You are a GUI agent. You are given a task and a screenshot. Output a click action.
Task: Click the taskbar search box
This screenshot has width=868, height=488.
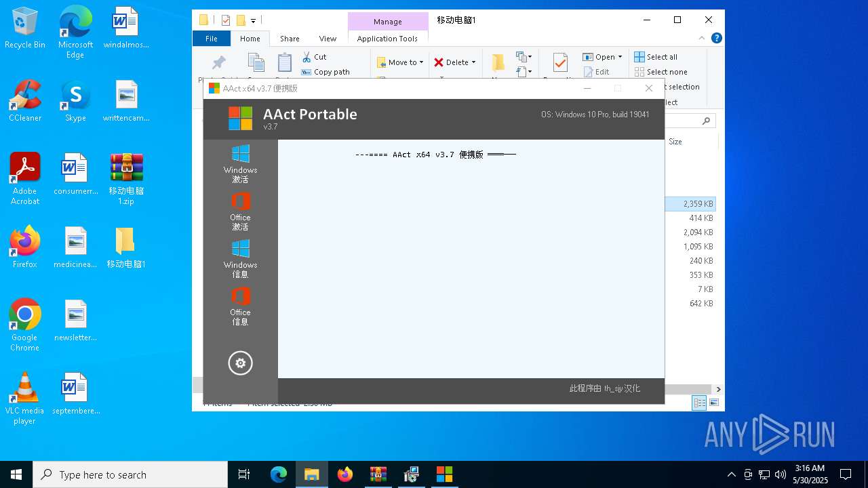[130, 474]
